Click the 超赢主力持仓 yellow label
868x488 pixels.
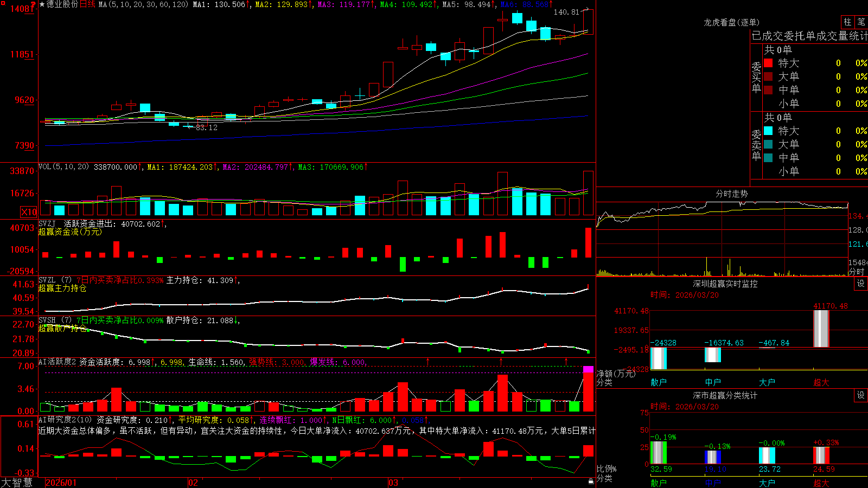pos(62,288)
